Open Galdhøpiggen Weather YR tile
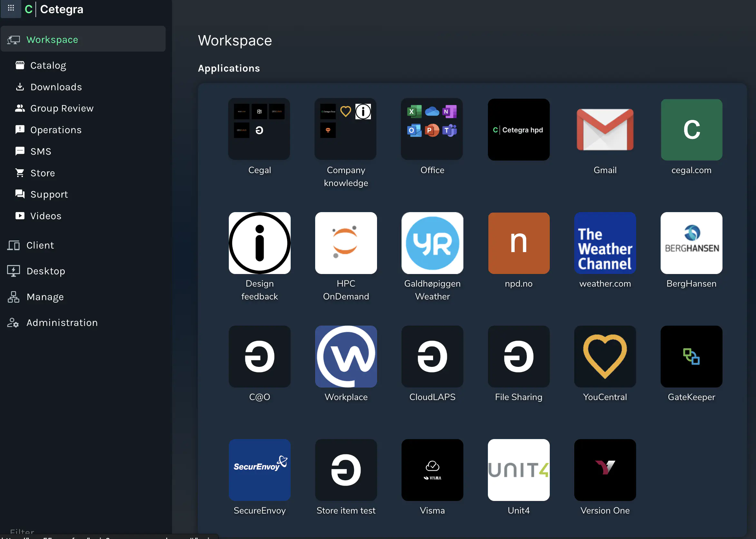The height and width of the screenshot is (539, 756). [432, 243]
